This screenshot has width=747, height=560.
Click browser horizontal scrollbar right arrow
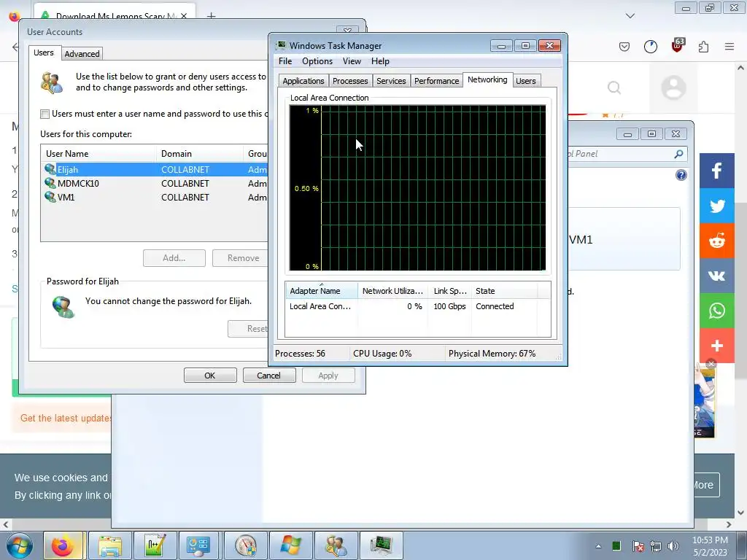tap(729, 524)
